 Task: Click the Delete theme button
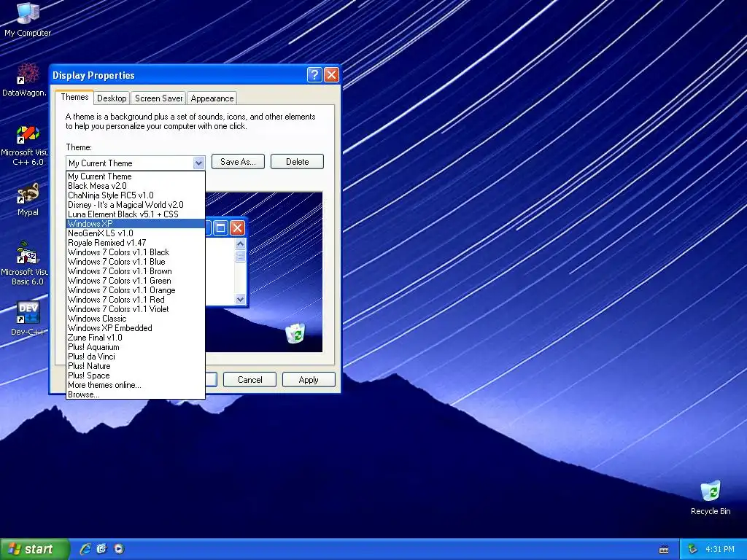tap(298, 161)
